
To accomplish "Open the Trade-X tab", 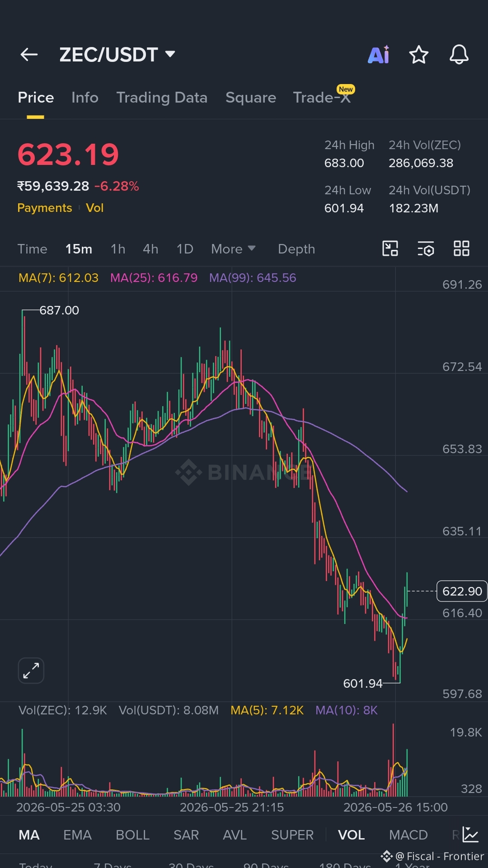I will (322, 97).
